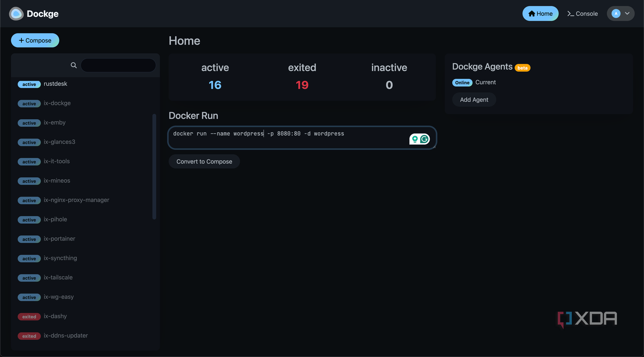The width and height of the screenshot is (644, 357).
Task: Select the ix-it-tools stack
Action: tap(85, 161)
